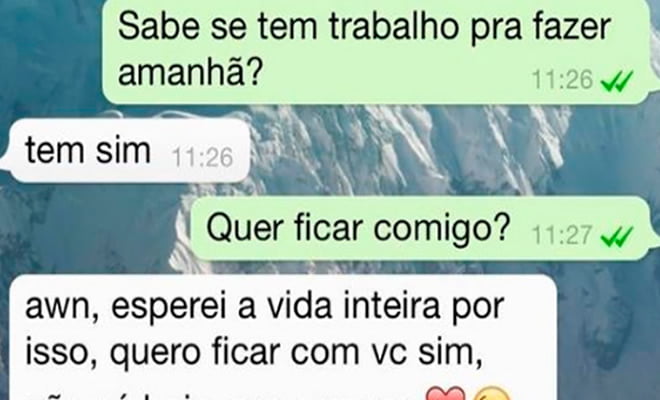Tap the 11:26 timestamp on the sent message
Screen dimensions: 660x400
click(x=562, y=80)
